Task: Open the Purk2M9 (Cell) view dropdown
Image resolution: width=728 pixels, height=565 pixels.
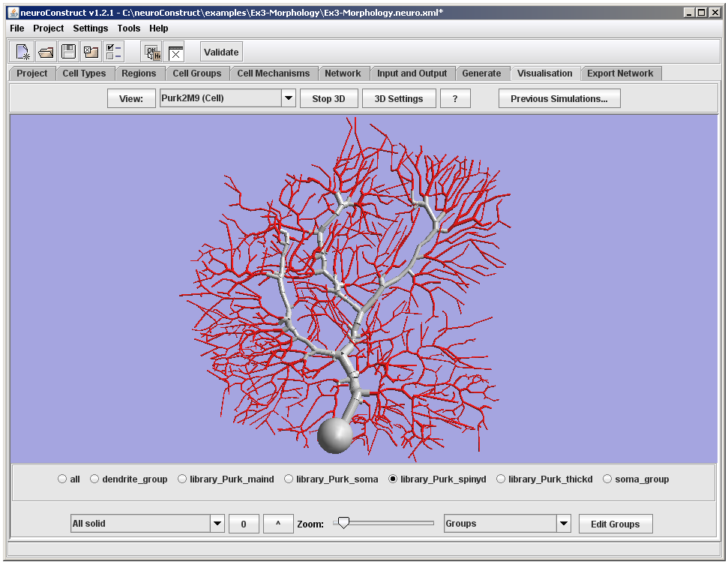Action: click(x=288, y=98)
